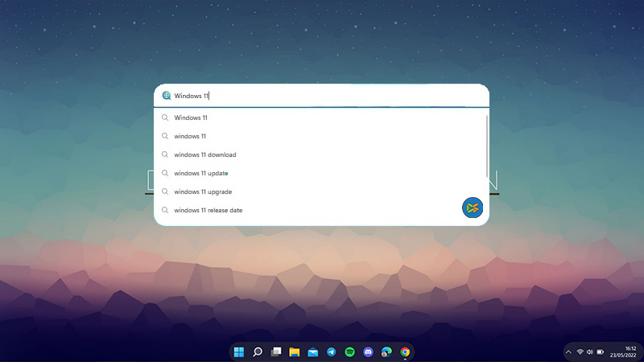Viewport: 644px width, 362px height.
Task: Open Google Chrome from the taskbar
Action: 405,352
